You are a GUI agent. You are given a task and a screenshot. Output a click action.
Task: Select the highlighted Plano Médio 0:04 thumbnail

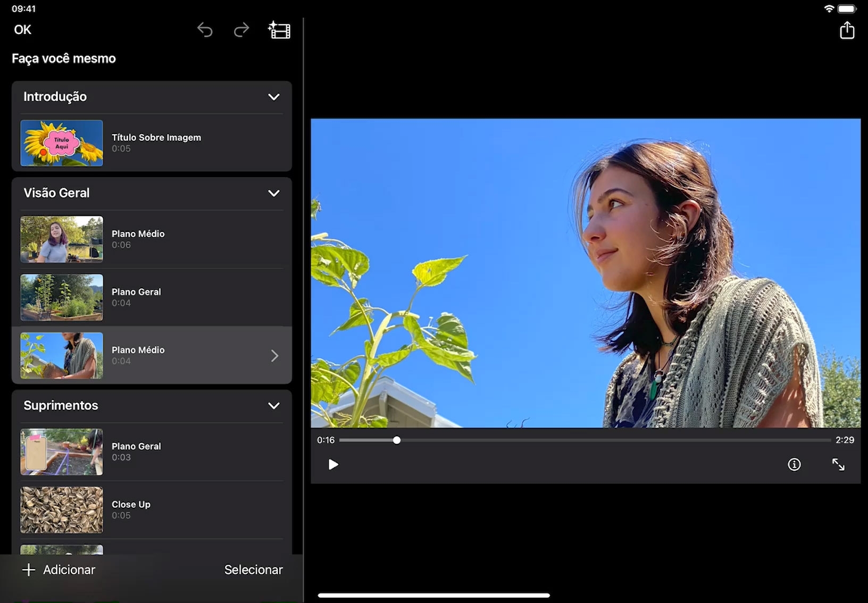pyautogui.click(x=62, y=356)
